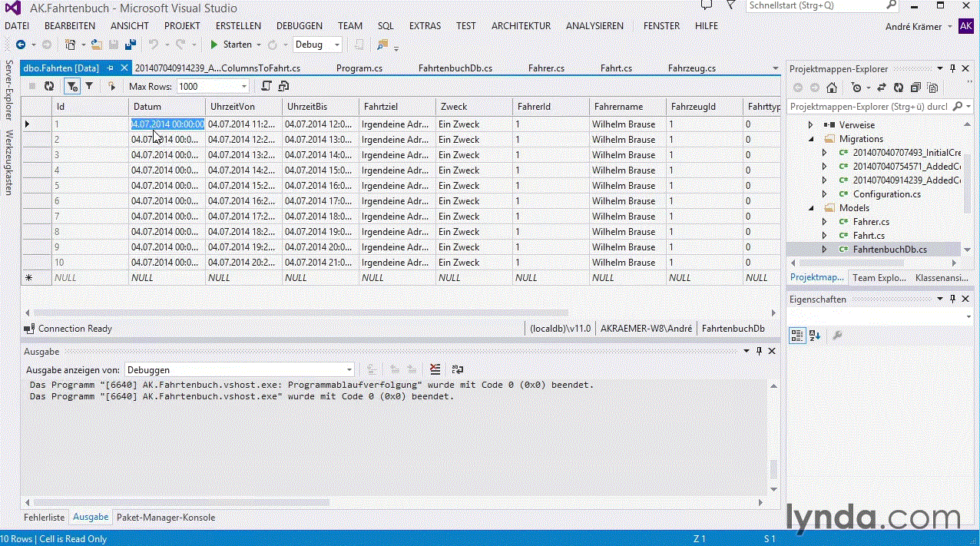Switch to the Klassenansicht panel tab
Screen dimensions: 980x546
tap(941, 278)
